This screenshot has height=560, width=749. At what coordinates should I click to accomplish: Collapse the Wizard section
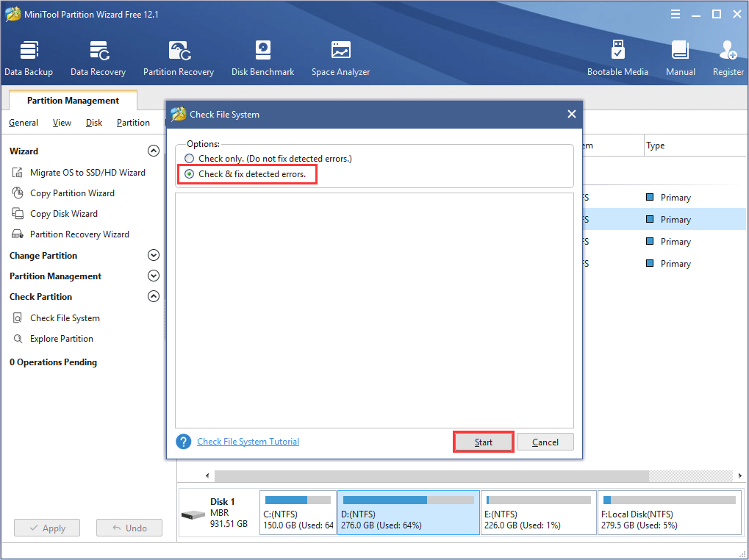tap(154, 151)
